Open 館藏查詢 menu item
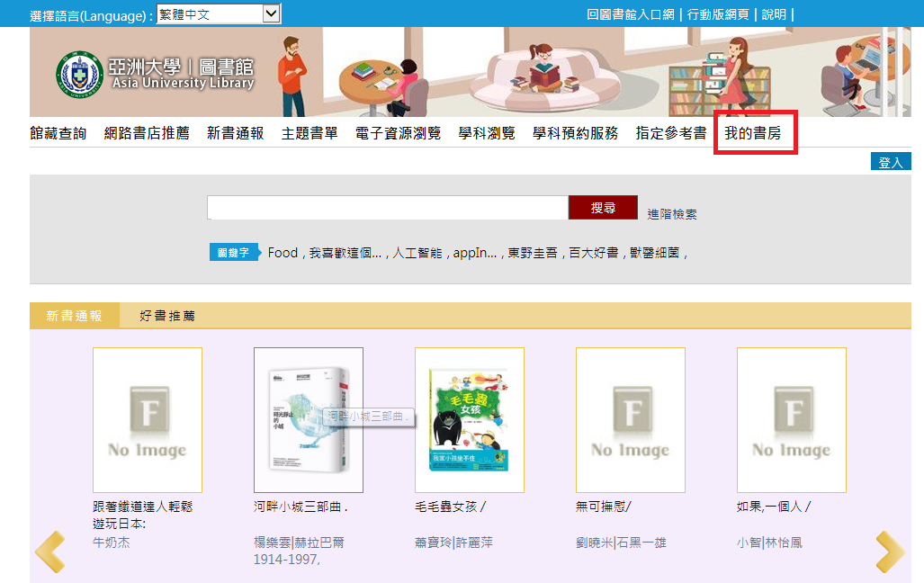The image size is (924, 583). click(58, 133)
